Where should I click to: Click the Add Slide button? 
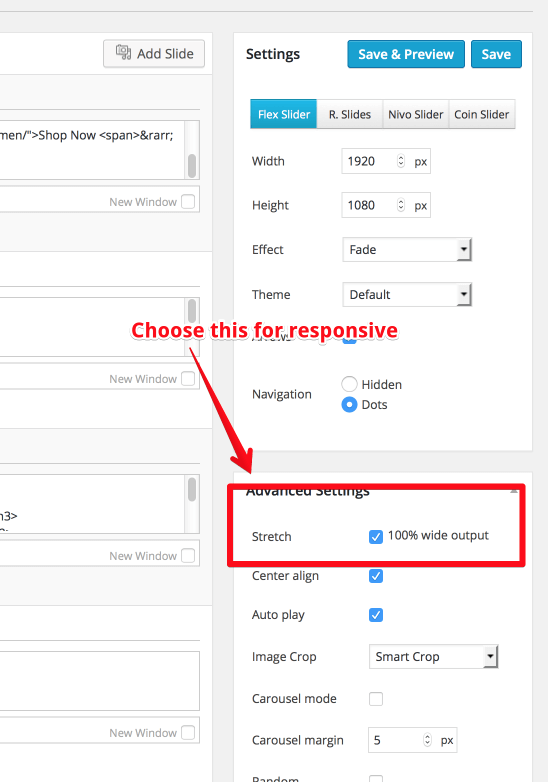click(154, 53)
